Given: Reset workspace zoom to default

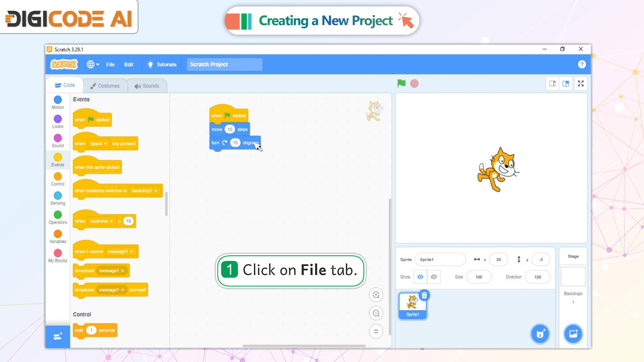Looking at the screenshot, I should tap(376, 331).
